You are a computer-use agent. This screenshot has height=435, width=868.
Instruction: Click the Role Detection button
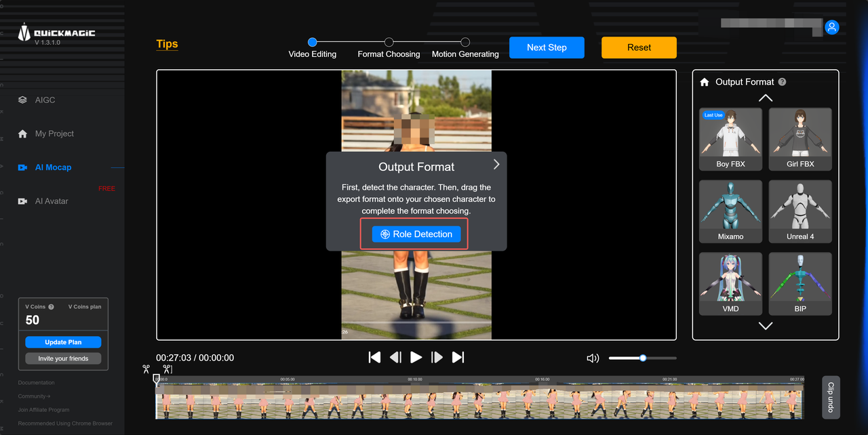click(x=416, y=234)
